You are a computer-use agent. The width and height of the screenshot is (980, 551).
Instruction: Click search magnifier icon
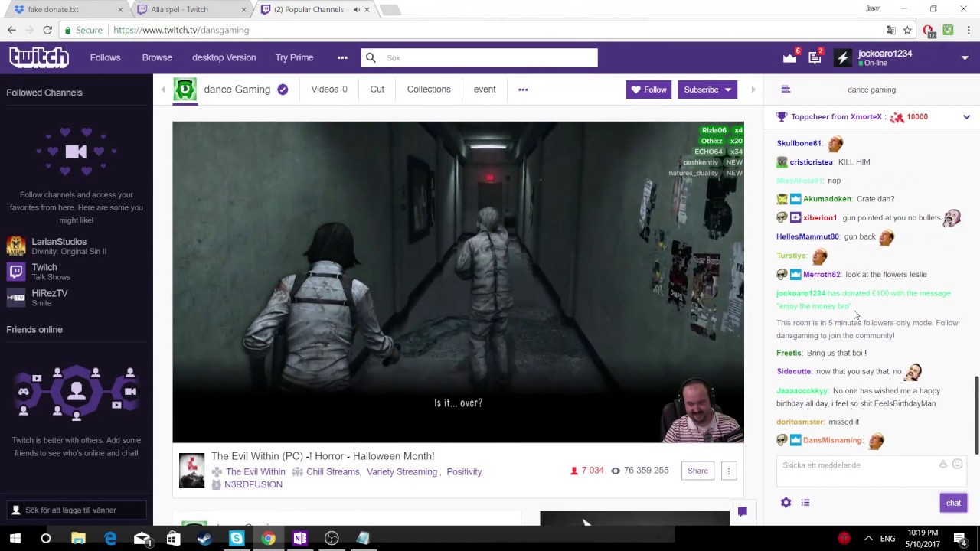[x=371, y=57]
